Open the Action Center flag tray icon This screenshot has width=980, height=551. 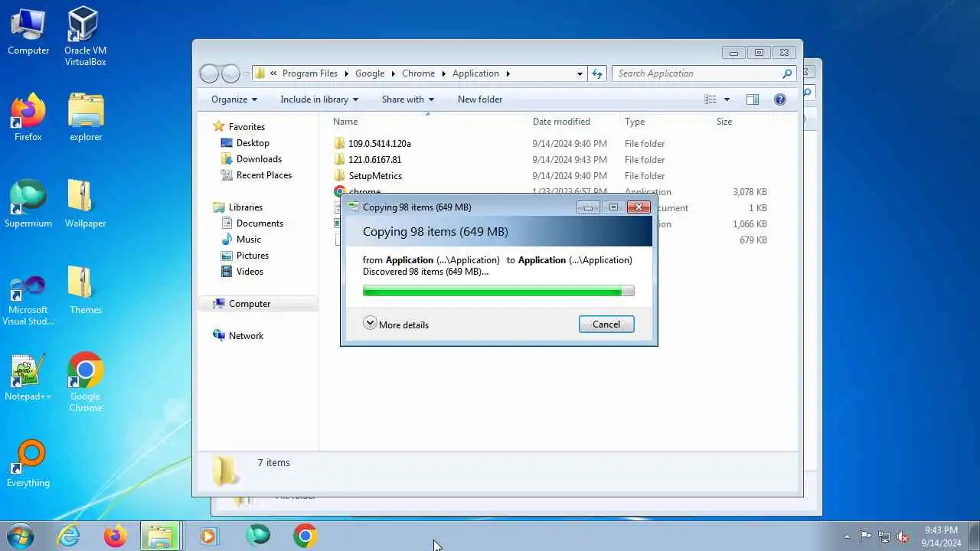coord(865,536)
